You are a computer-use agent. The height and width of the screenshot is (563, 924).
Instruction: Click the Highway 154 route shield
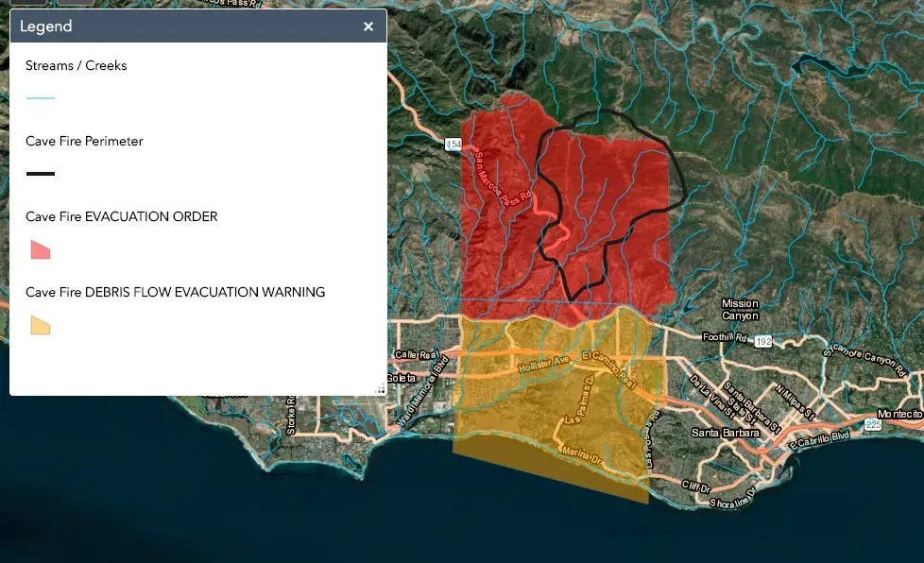click(453, 144)
